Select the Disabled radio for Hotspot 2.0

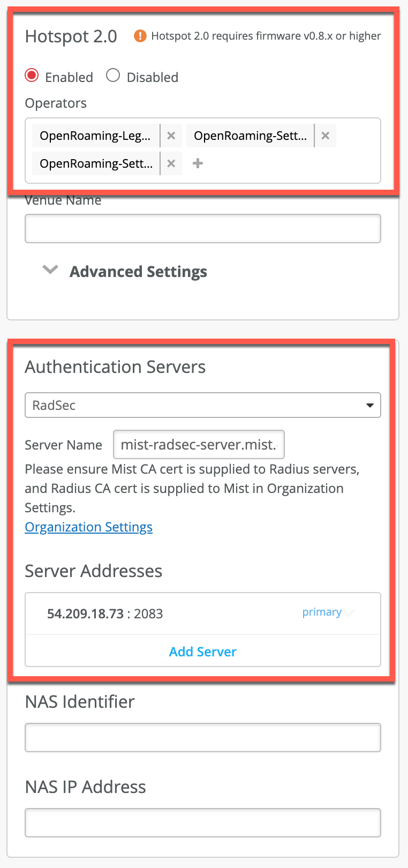point(113,76)
